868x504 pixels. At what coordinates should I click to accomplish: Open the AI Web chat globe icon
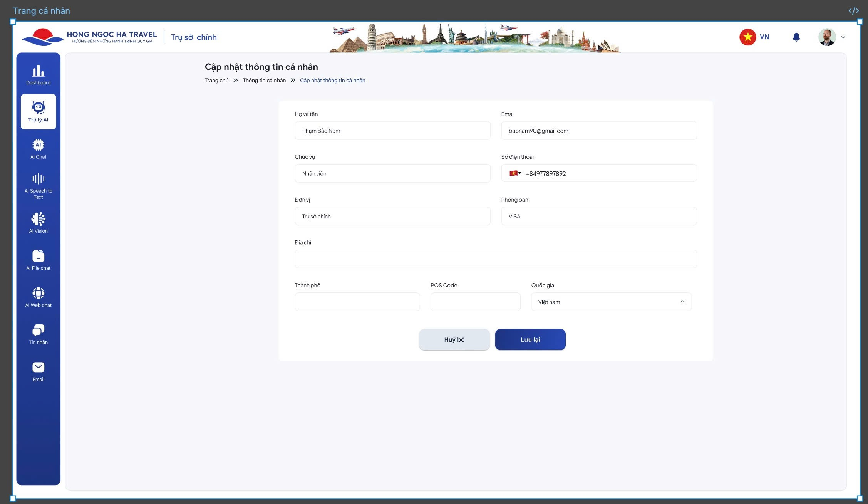pyautogui.click(x=38, y=293)
